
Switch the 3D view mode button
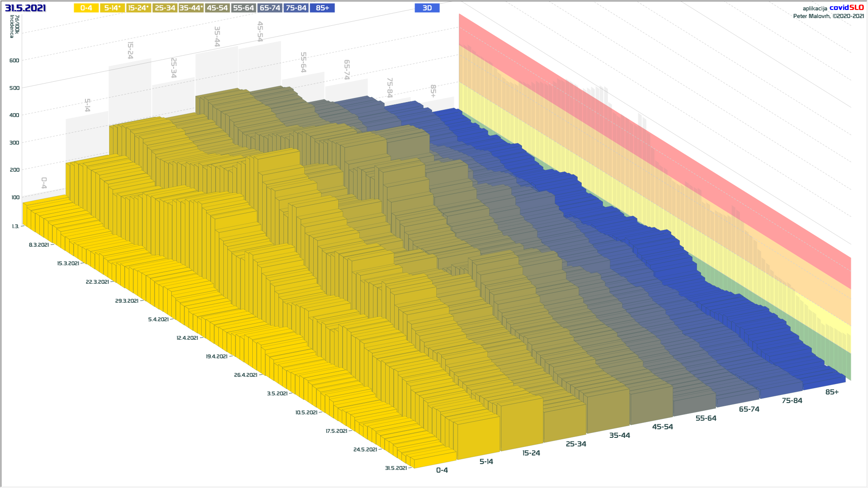click(427, 8)
